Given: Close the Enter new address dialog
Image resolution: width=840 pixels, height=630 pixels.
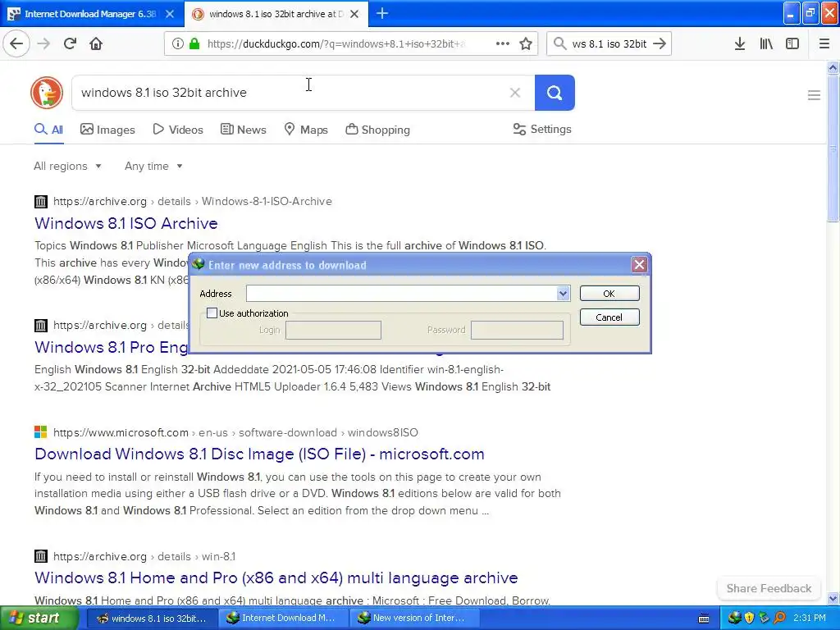Looking at the screenshot, I should click(639, 265).
